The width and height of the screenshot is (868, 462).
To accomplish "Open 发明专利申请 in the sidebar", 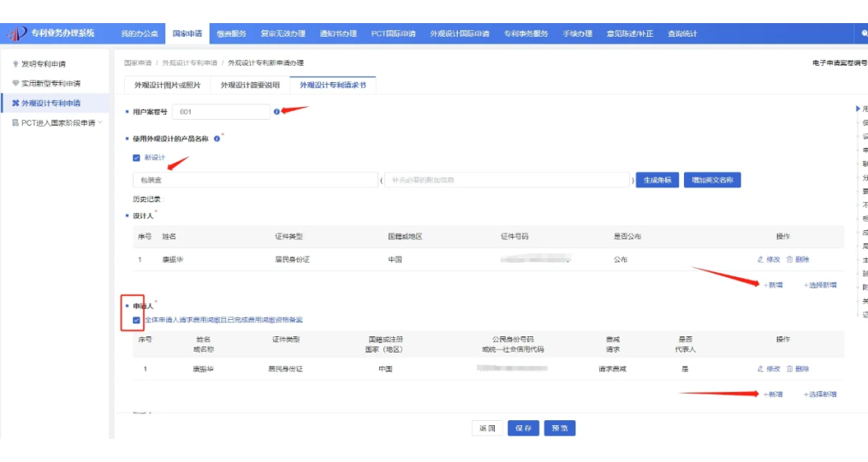I will tap(43, 64).
